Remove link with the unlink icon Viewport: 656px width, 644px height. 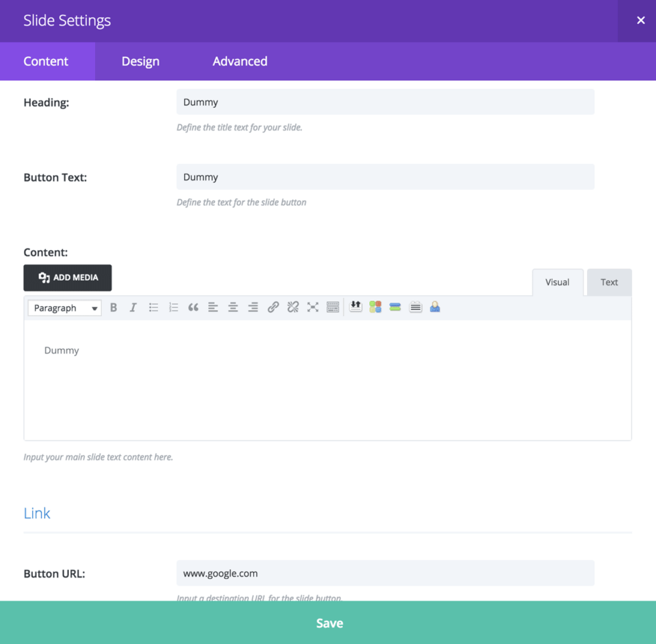pos(293,307)
